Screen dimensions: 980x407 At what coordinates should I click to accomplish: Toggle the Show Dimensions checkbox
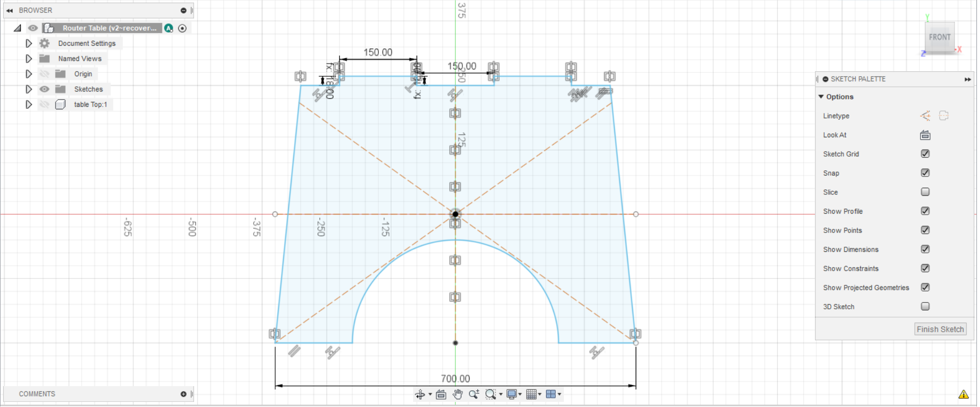pyautogui.click(x=925, y=249)
